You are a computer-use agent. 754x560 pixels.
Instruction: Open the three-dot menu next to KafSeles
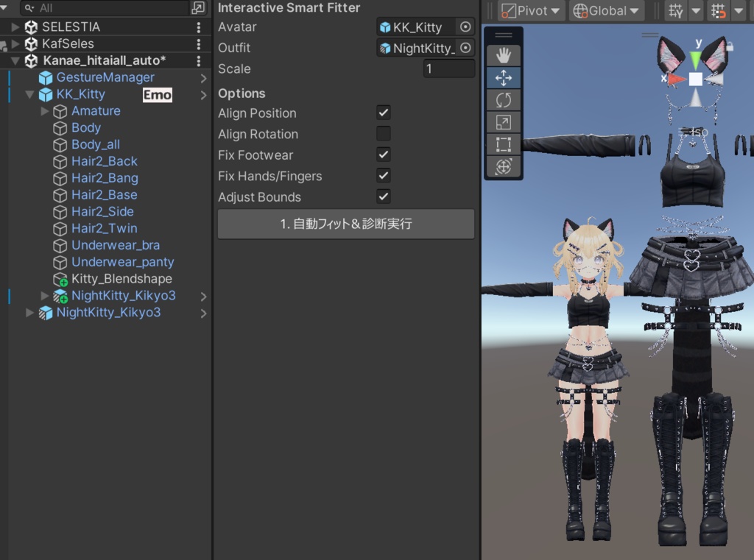(199, 43)
